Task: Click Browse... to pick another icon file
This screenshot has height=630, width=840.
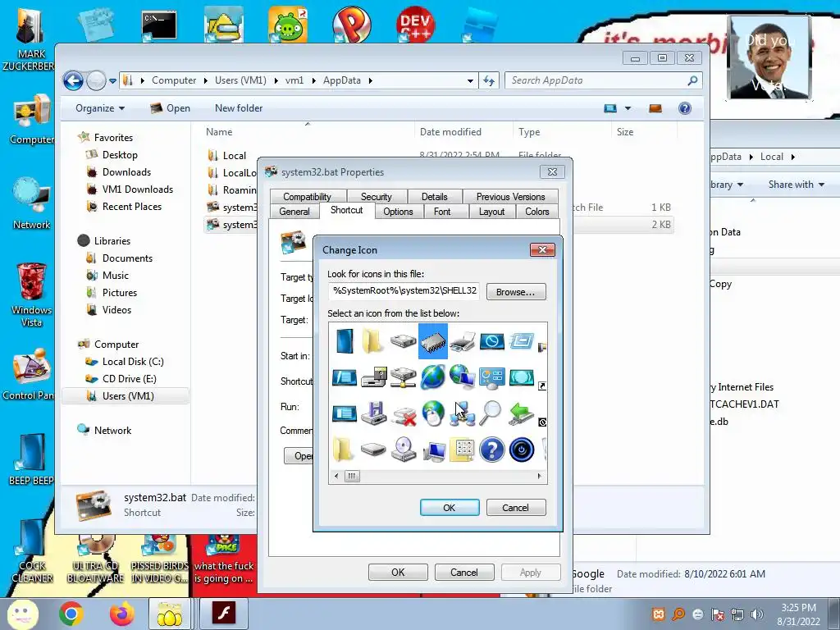Action: (x=516, y=292)
